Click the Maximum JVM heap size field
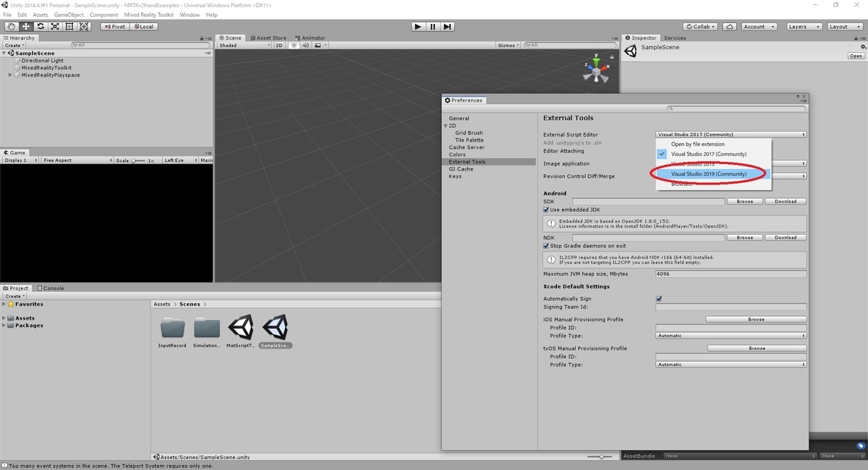Viewport: 868px width, 470px height. click(x=731, y=274)
